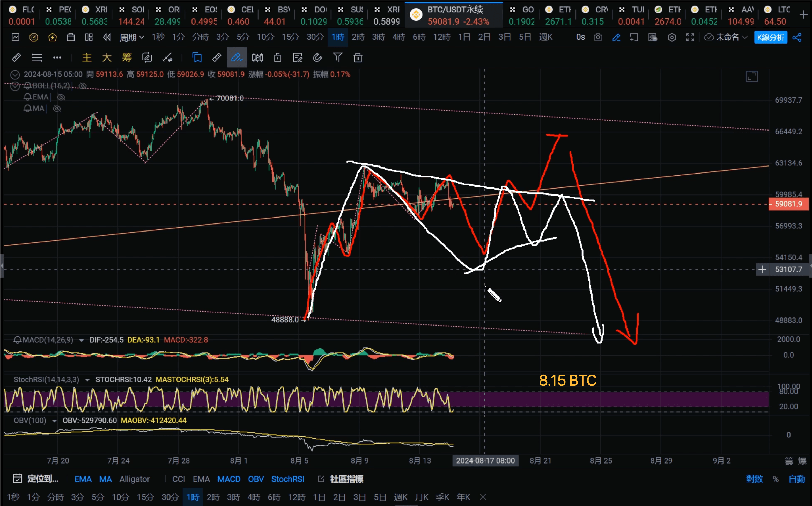812x506 pixels.
Task: Click the gold lightning bolt icon
Action: point(53,37)
